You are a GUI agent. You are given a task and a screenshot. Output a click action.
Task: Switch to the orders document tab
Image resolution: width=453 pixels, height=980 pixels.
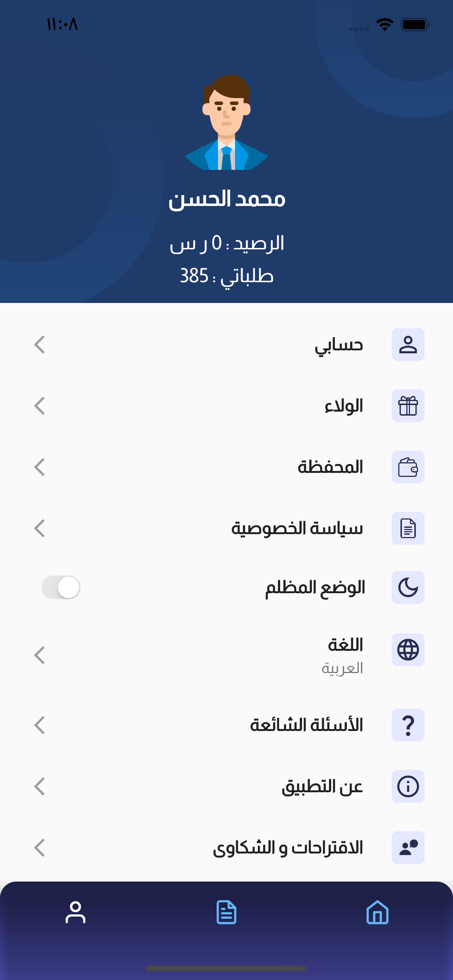pyautogui.click(x=226, y=912)
